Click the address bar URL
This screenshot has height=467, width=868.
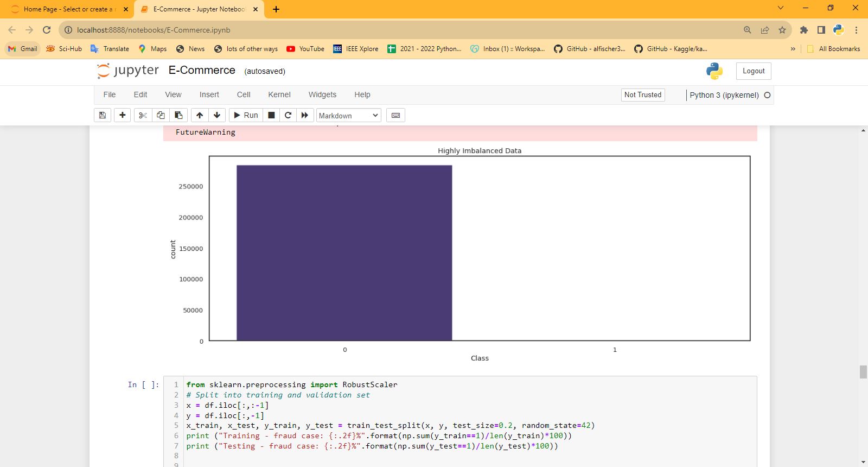click(154, 30)
